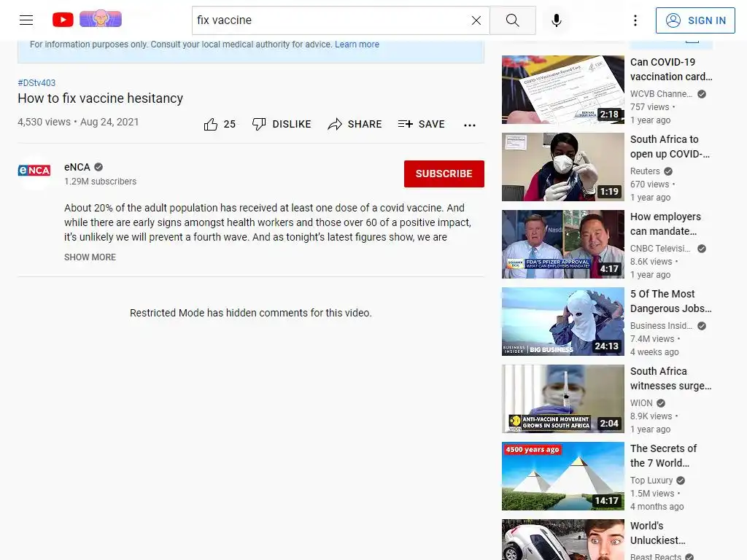
Task: Click CNBC Television verified badge
Action: point(702,249)
